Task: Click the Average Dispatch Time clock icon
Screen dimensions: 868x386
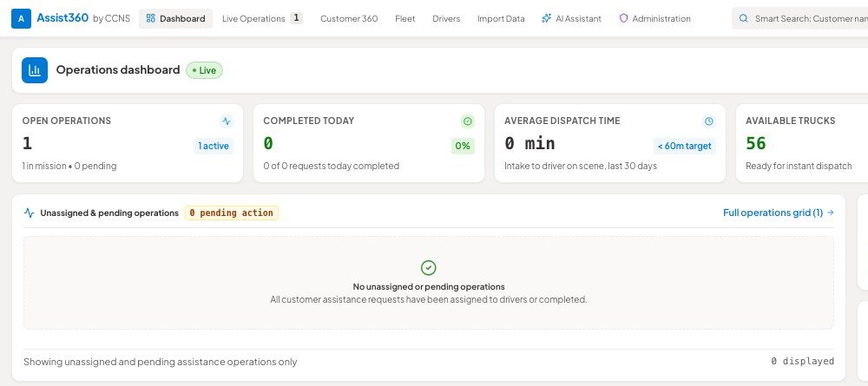Action: click(708, 121)
